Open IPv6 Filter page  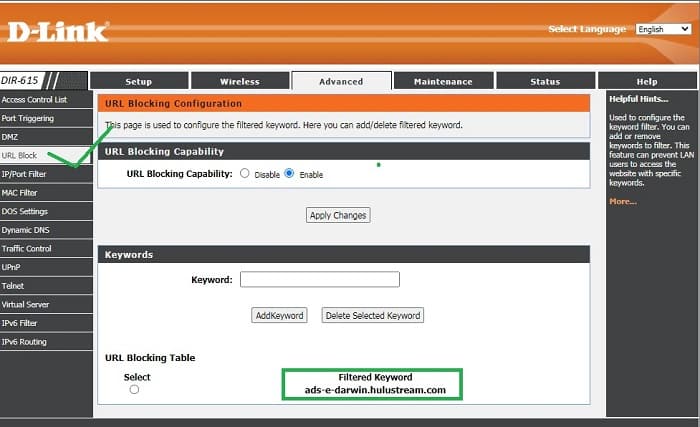[x=46, y=323]
